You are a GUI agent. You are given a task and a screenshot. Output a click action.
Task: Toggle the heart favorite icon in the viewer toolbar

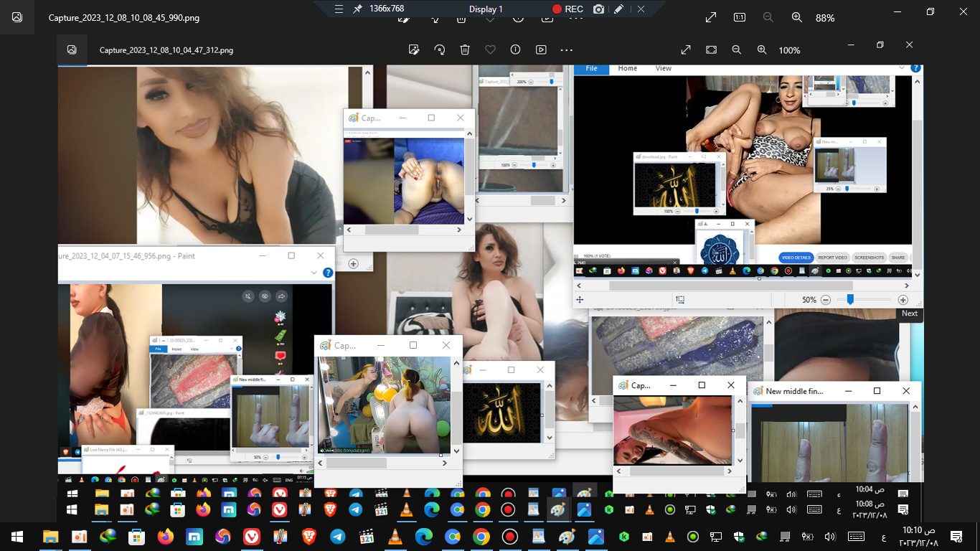(490, 50)
